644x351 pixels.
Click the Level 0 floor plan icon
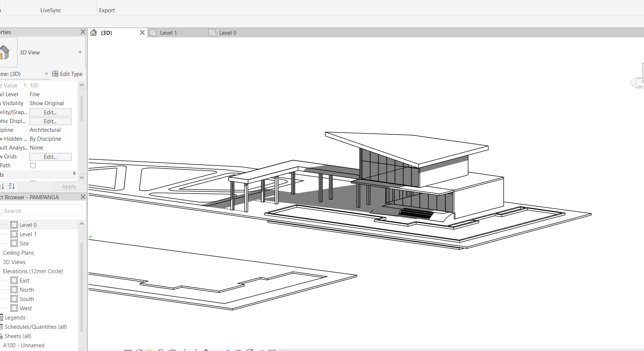point(14,225)
